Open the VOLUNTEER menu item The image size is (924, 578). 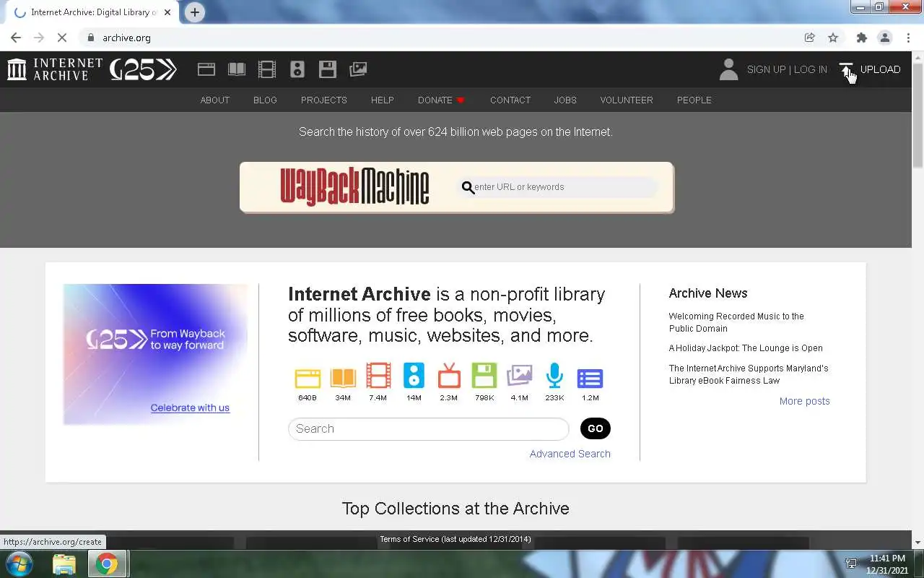(x=627, y=100)
